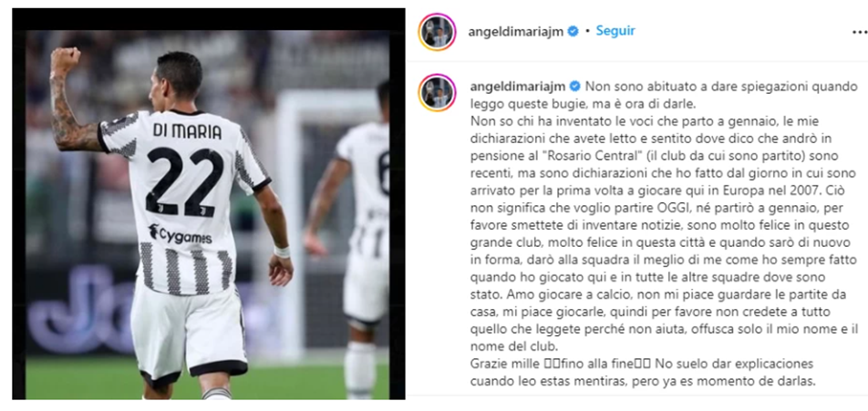
Task: Click the raised fist in the photo
Action: (66, 60)
